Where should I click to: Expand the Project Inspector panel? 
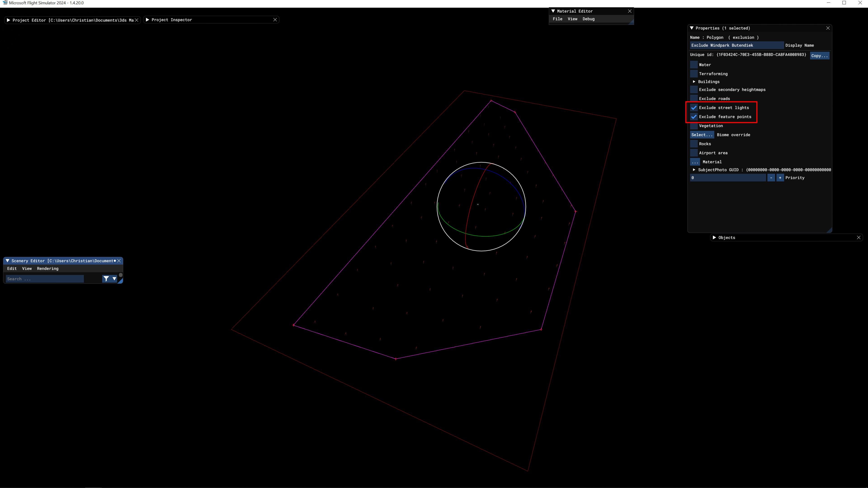[148, 20]
